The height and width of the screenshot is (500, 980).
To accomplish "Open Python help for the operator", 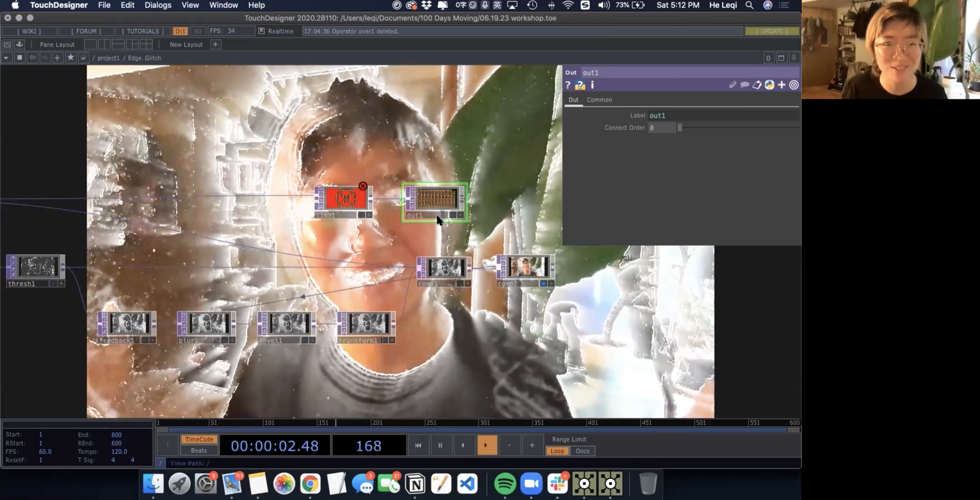I will coord(580,85).
